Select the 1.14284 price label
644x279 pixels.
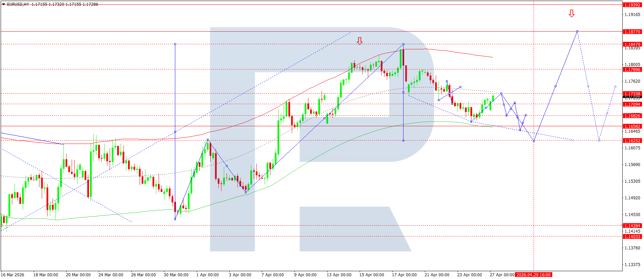tap(632, 226)
